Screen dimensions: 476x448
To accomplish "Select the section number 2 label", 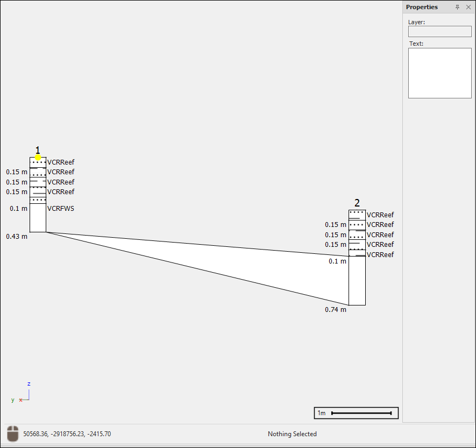I will coord(357,203).
